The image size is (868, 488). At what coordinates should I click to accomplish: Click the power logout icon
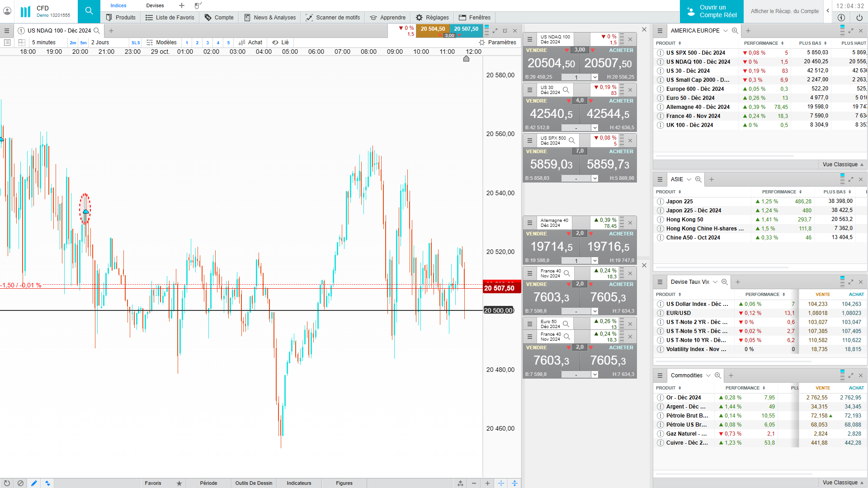(859, 18)
